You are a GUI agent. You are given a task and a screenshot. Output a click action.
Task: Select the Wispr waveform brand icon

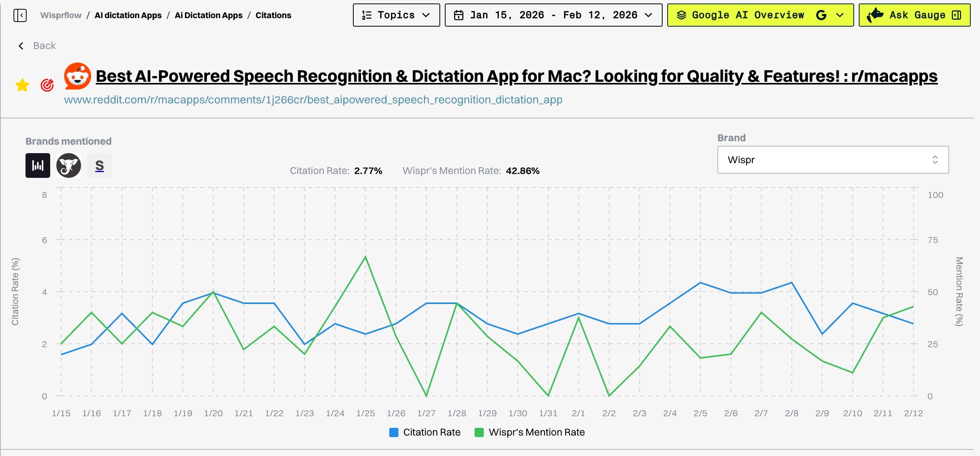pyautogui.click(x=38, y=166)
